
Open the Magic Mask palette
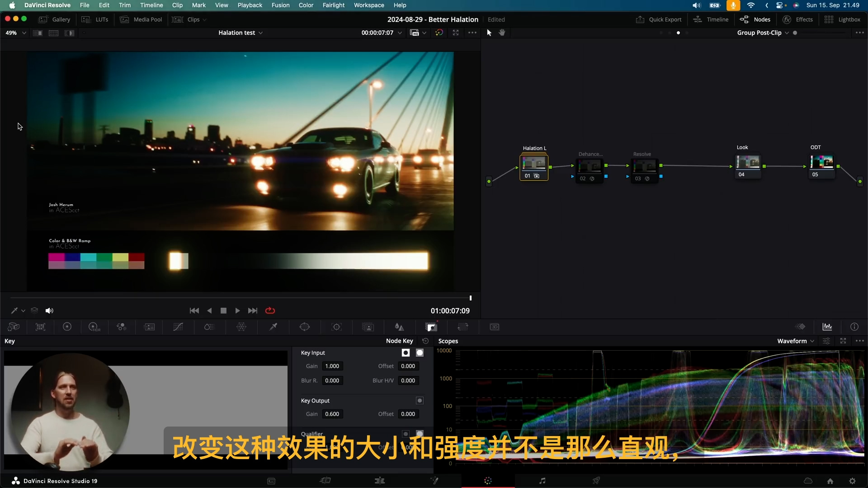pos(368,327)
